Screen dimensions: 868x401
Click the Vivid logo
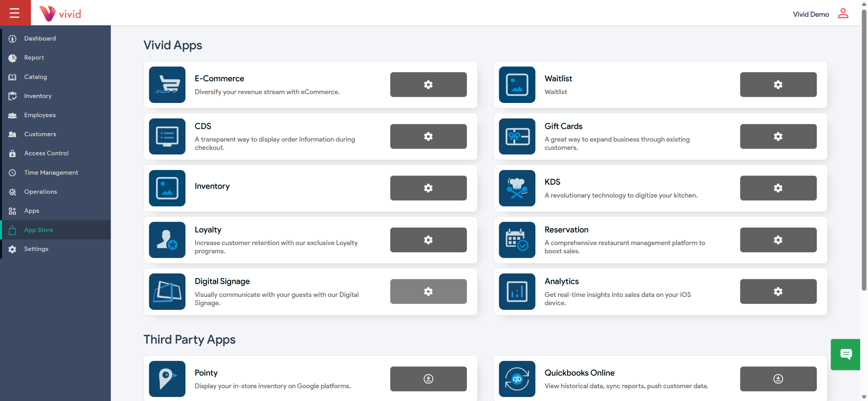tap(60, 14)
